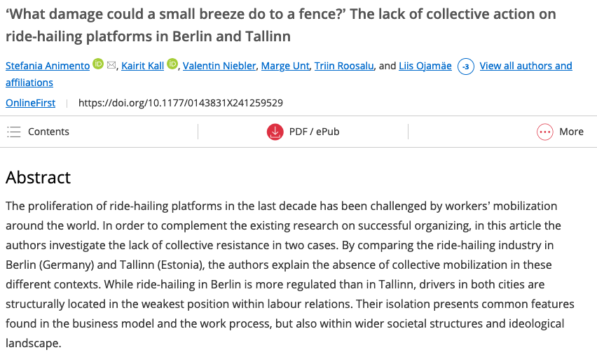The height and width of the screenshot is (364, 597).
Task: Open Kairit Kall author link
Action: (143, 66)
